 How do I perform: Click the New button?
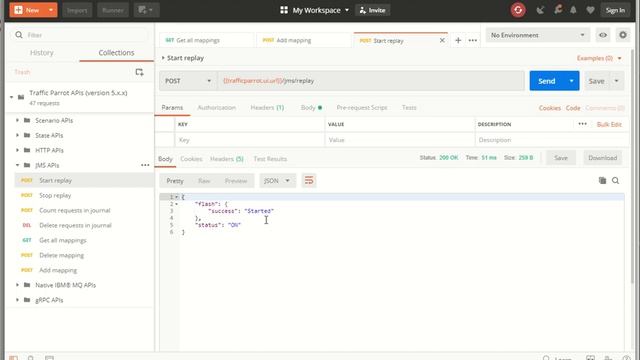click(x=27, y=10)
